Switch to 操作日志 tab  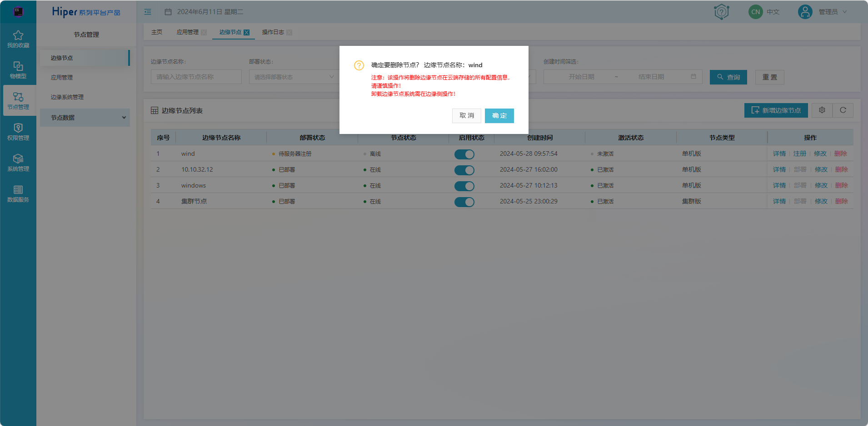[273, 32]
